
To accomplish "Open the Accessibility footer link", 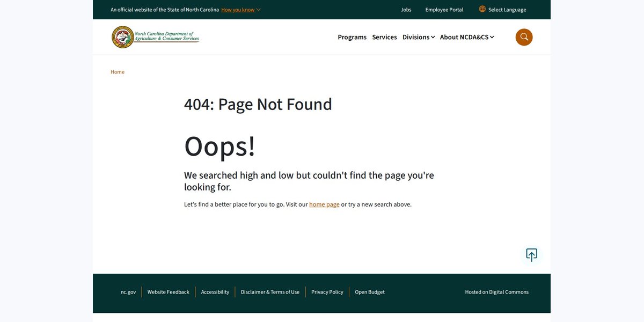I will pyautogui.click(x=215, y=292).
